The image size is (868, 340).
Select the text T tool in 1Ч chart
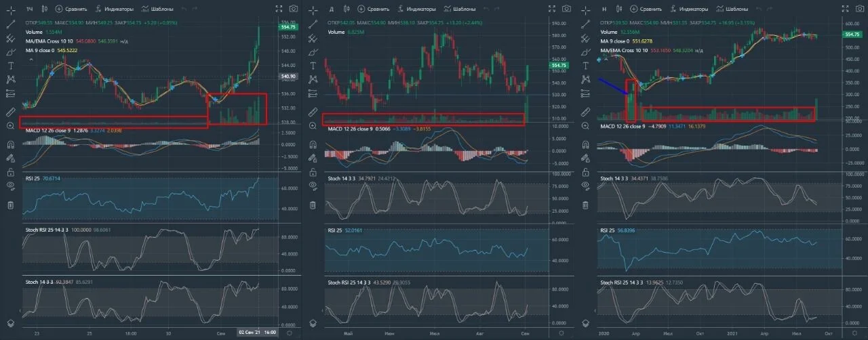tap(11, 66)
